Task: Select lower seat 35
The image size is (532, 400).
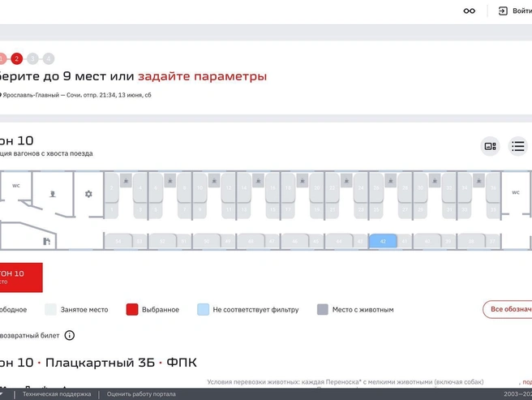Action: click(x=493, y=210)
